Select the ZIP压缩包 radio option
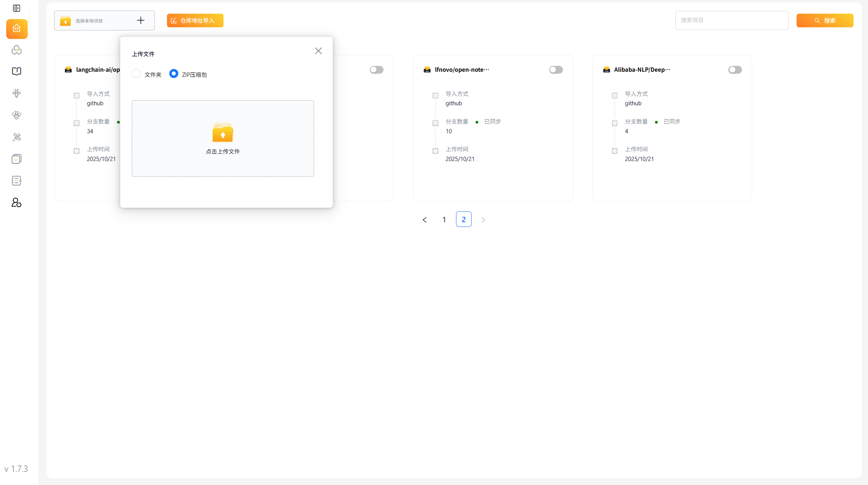Image resolution: width=868 pixels, height=485 pixels. [174, 74]
